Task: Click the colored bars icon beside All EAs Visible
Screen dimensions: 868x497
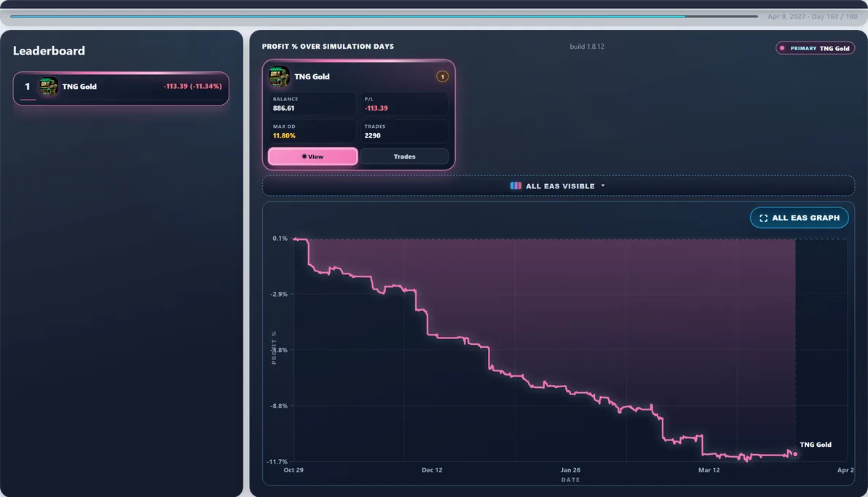Action: 516,186
